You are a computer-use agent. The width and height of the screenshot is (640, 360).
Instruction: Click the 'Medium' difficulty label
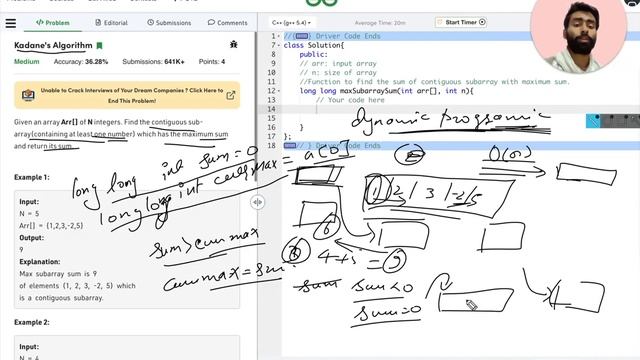27,62
